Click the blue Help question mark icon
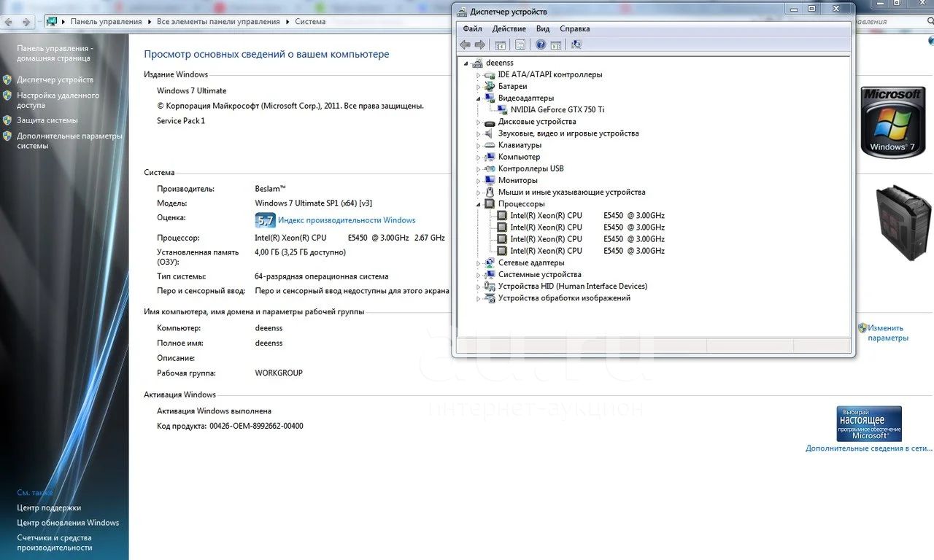Screen dimensions: 934x560 [541, 44]
